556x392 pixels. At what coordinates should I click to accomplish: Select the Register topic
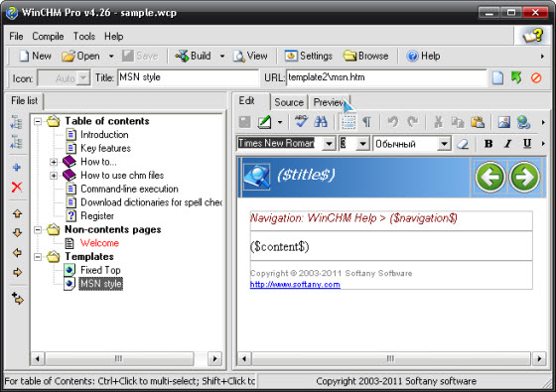(x=97, y=216)
